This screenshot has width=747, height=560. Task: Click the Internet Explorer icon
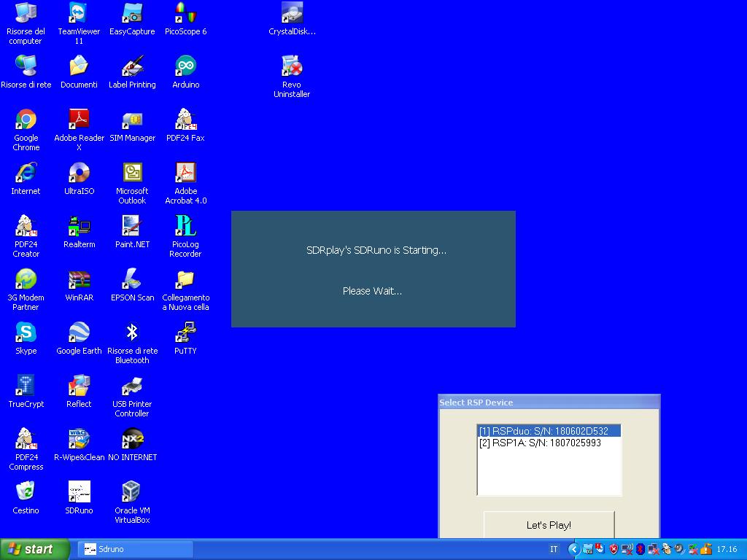pyautogui.click(x=26, y=173)
